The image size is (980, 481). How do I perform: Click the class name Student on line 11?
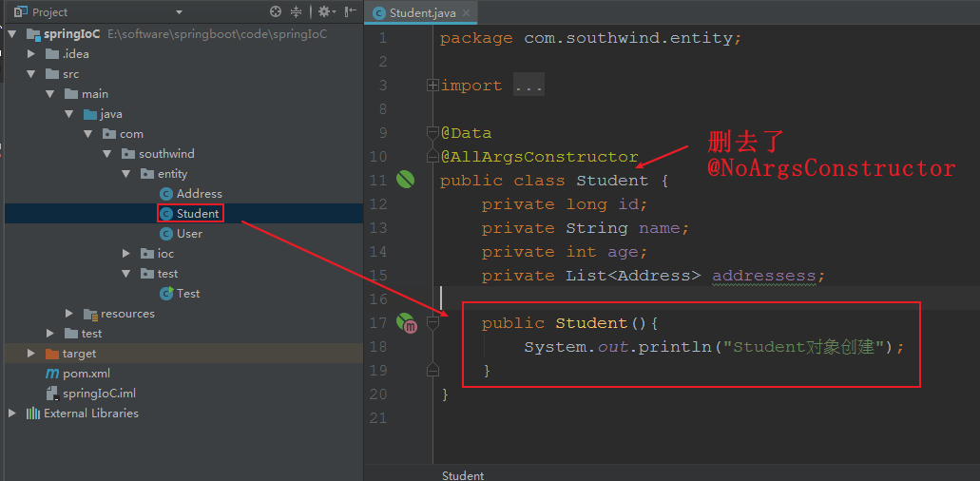click(612, 181)
